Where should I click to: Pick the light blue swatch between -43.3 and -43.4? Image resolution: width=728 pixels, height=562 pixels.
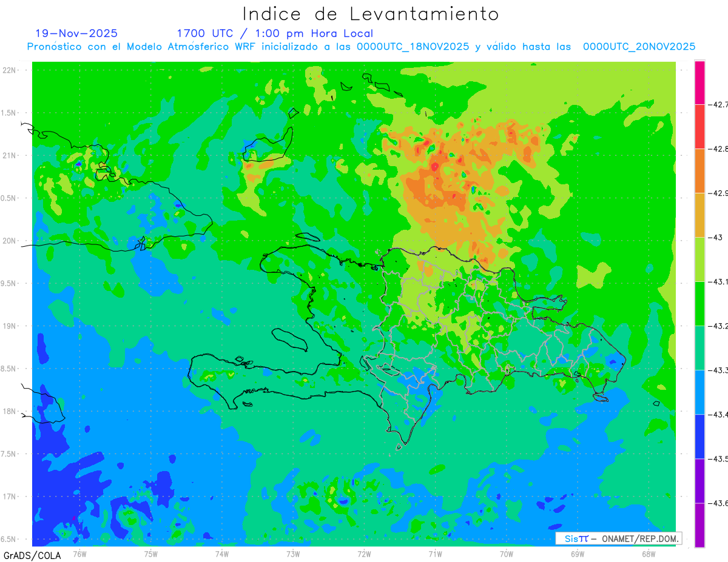coord(699,392)
